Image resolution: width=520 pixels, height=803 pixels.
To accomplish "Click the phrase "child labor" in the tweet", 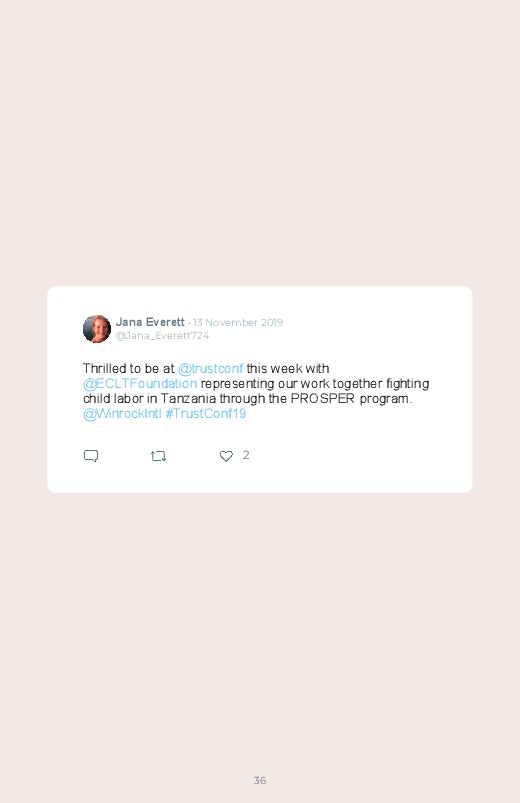I will click(x=113, y=398).
